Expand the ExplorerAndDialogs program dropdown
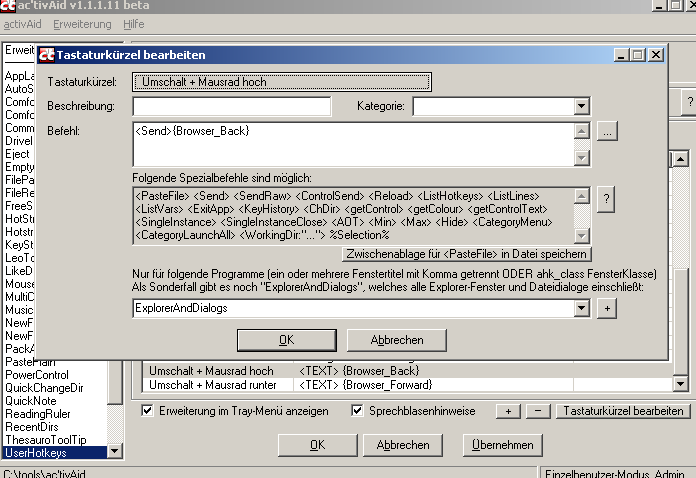Screen dimensions: 696x478 click(581, 309)
